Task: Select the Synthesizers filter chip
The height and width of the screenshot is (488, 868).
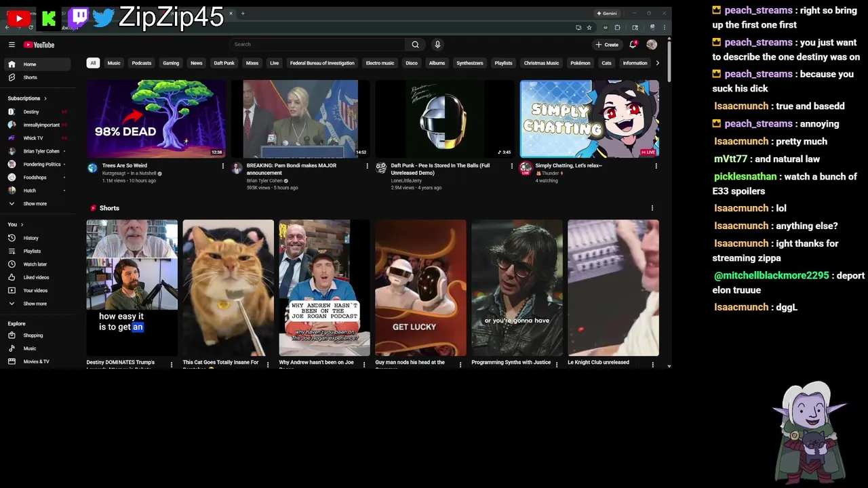Action: point(469,63)
